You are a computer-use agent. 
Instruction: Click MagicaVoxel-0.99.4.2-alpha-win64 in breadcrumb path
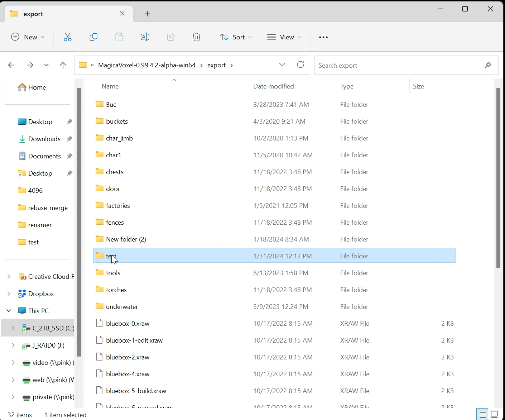(146, 65)
